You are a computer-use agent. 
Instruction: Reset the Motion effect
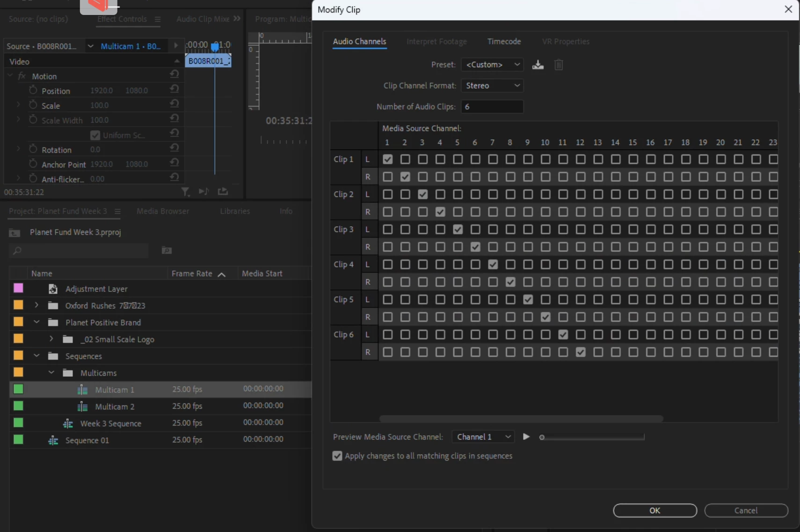tap(175, 74)
